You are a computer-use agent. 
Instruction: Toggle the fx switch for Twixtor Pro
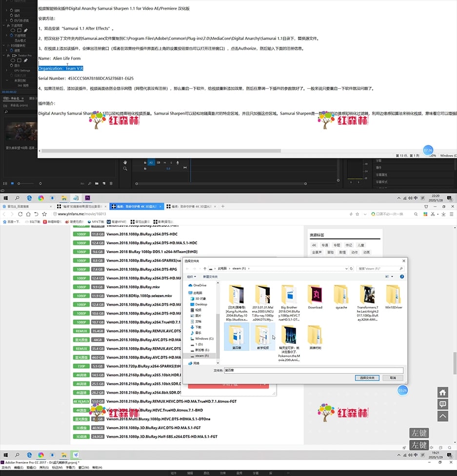(8, 56)
